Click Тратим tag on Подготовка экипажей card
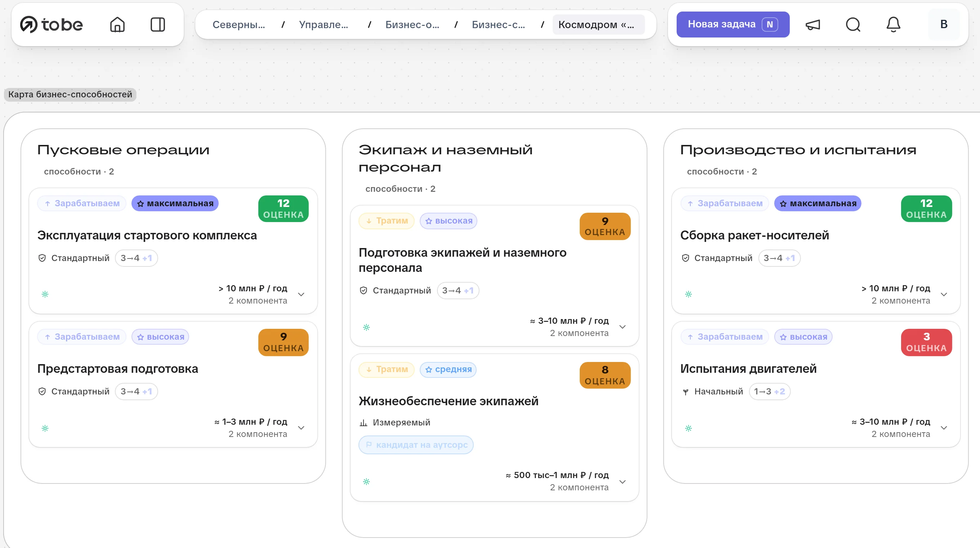This screenshot has width=980, height=548. [387, 221]
